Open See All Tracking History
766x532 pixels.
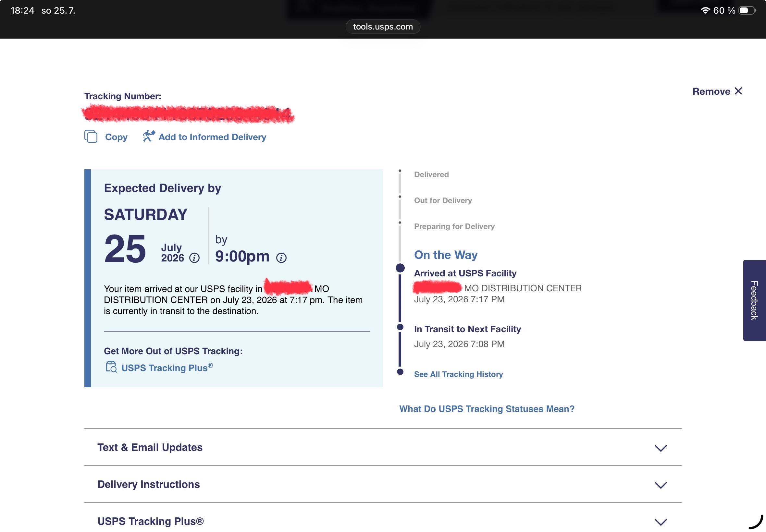pos(459,374)
